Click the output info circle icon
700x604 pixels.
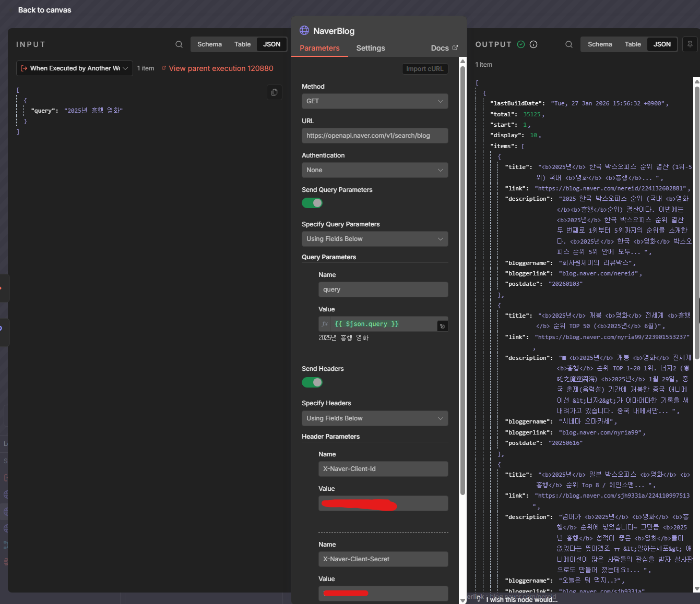[x=533, y=44]
